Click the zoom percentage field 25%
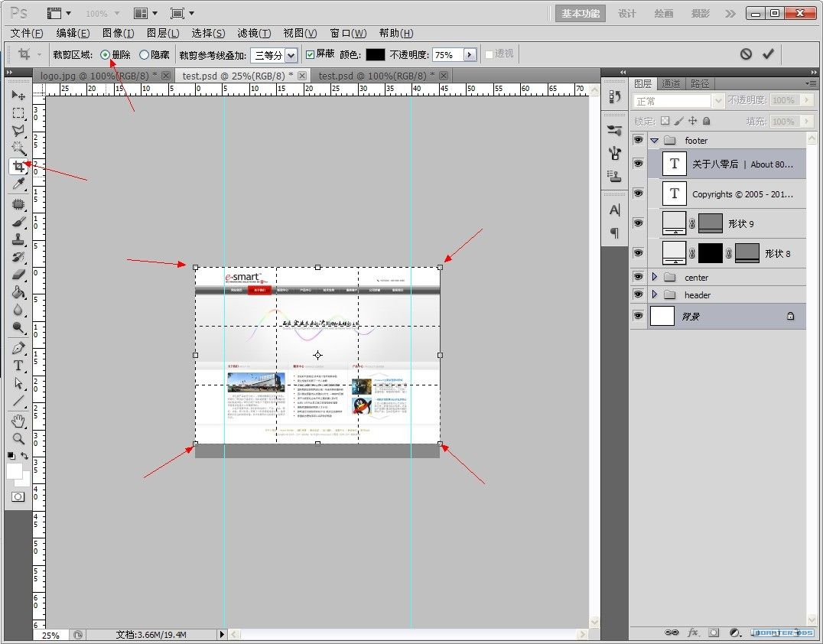The width and height of the screenshot is (823, 644). [51, 635]
